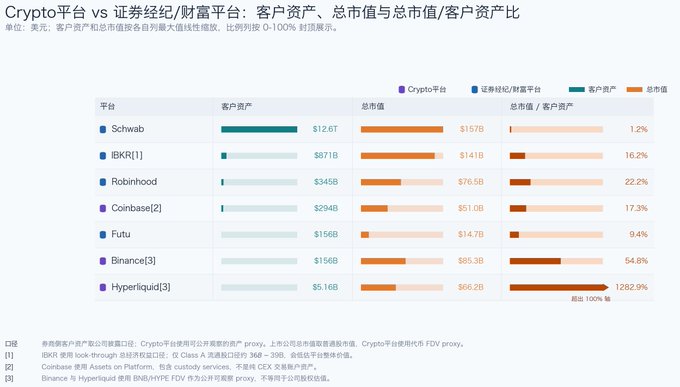Click Hyperliquid's $66.2B market cap value
The height and width of the screenshot is (387, 680).
tap(471, 287)
